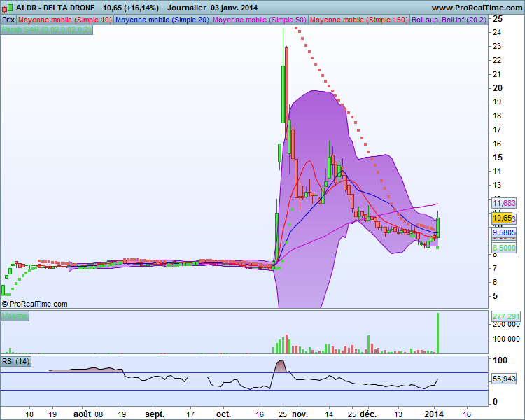The height and width of the screenshot is (420, 525).
Task: Click the 2014 label on time axis
Action: point(434,414)
